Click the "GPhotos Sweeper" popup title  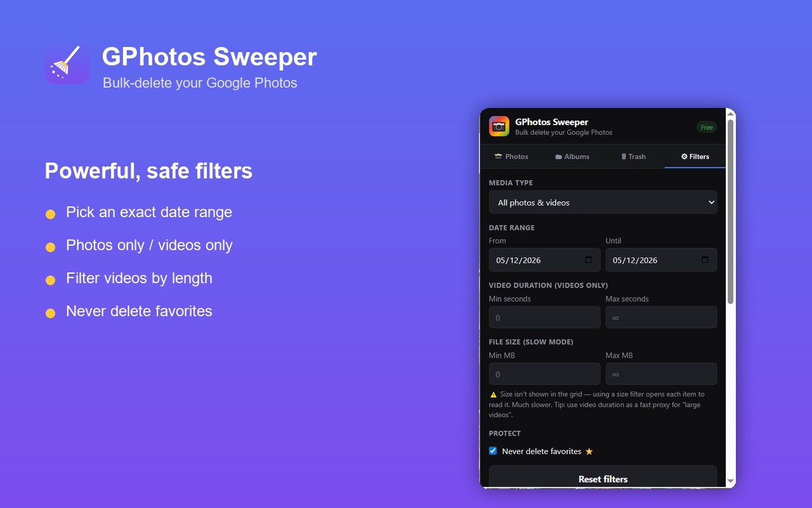coord(552,122)
